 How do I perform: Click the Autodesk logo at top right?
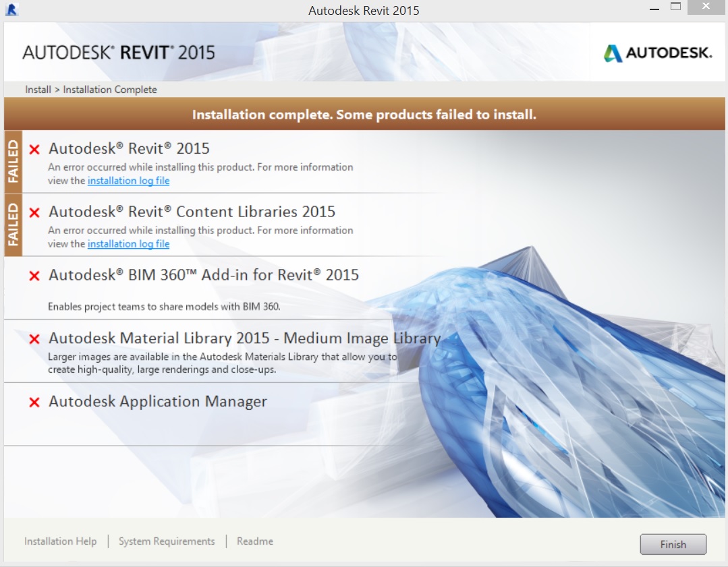coord(657,53)
